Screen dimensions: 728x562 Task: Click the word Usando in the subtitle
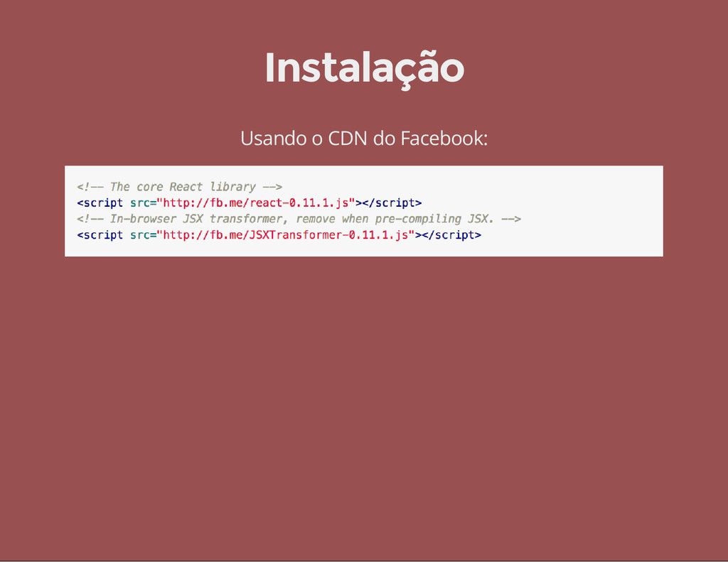[x=274, y=139]
